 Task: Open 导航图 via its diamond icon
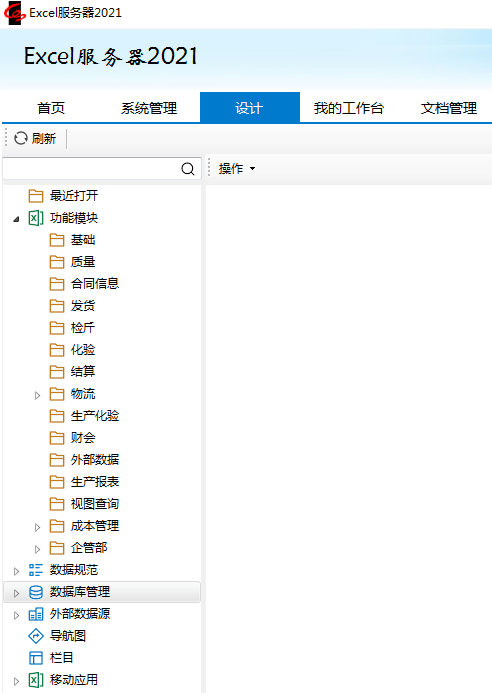[x=36, y=636]
